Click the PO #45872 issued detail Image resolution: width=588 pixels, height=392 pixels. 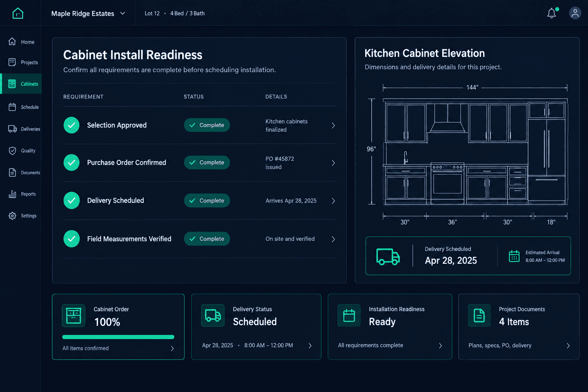[x=280, y=163]
